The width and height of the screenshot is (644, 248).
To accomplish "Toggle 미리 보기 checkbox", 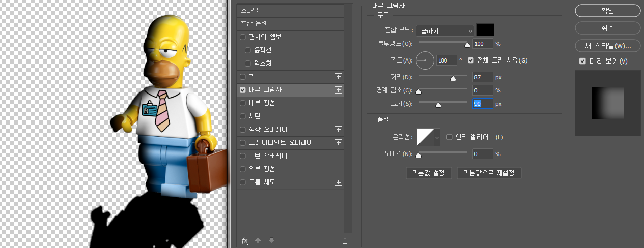I will 583,61.
